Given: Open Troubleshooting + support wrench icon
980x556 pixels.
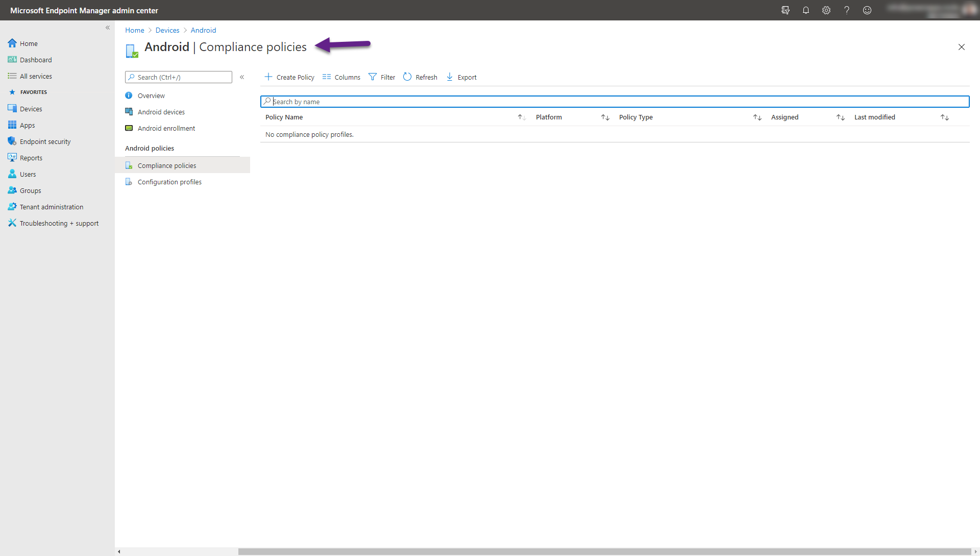Looking at the screenshot, I should click(x=12, y=223).
